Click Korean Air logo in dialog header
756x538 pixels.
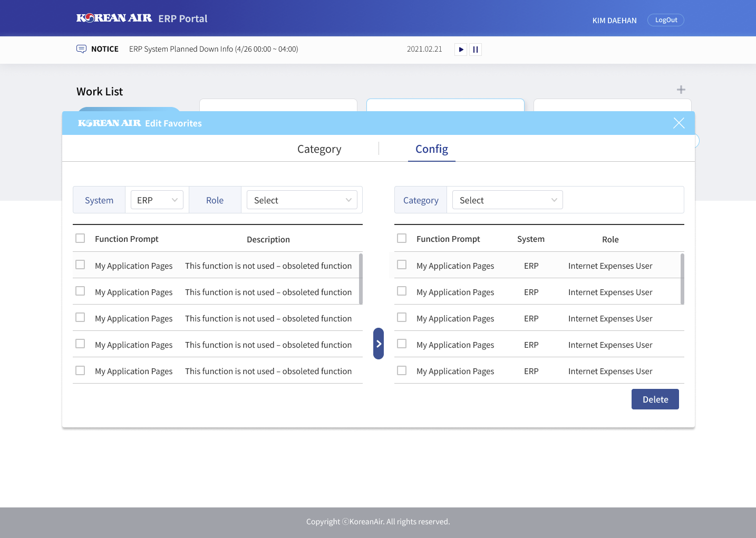(110, 123)
